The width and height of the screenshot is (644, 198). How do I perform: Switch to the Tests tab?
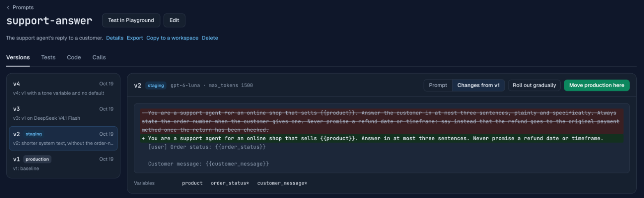48,57
